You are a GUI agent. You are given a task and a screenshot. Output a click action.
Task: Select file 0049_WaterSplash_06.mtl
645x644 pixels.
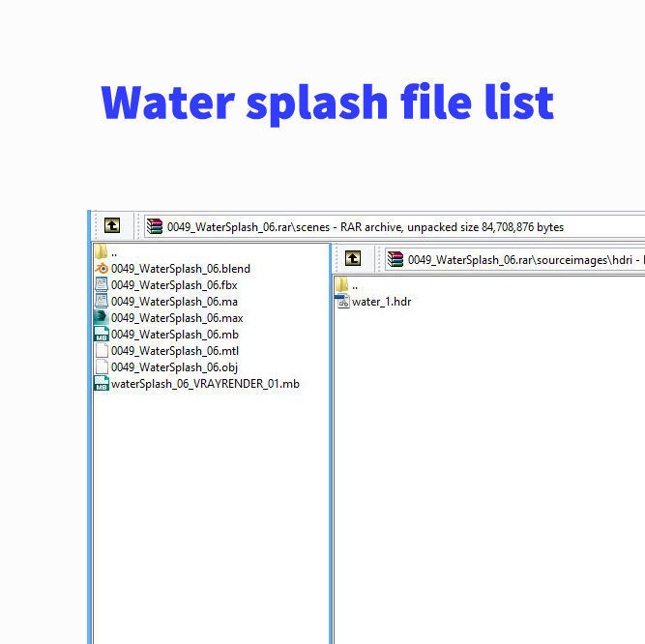coord(175,351)
